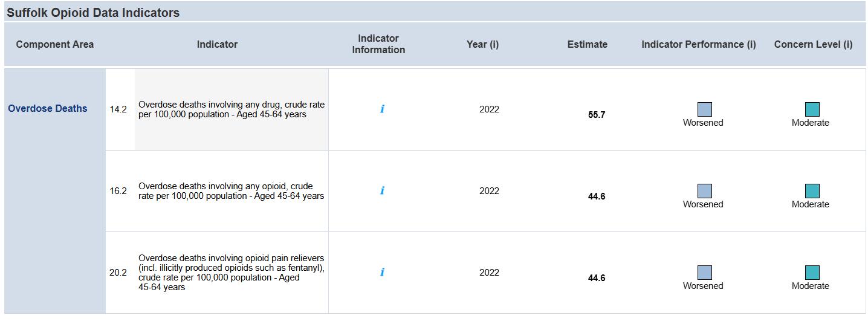The height and width of the screenshot is (324, 868).
Task: Click the Concern Level (i) header
Action: click(x=813, y=44)
